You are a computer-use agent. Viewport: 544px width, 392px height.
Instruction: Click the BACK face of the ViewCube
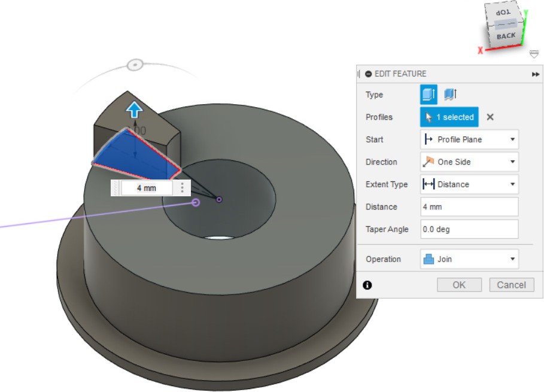tap(506, 36)
